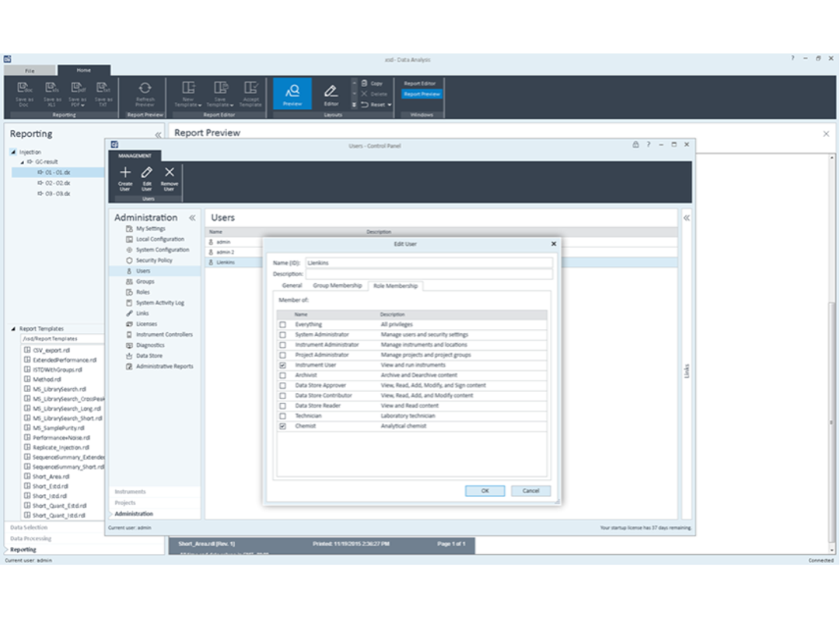Image resolution: width=840 pixels, height=620 pixels.
Task: Check the Archivist role checkbox
Action: (283, 376)
